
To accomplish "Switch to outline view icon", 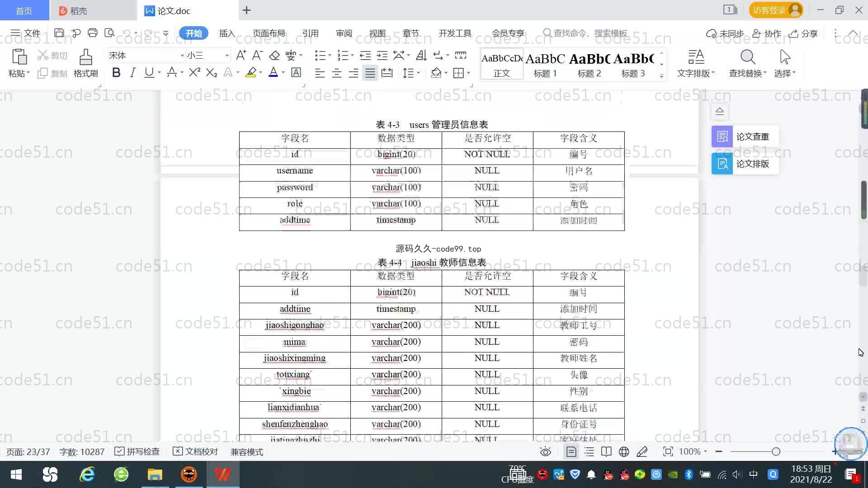I will pyautogui.click(x=589, y=451).
